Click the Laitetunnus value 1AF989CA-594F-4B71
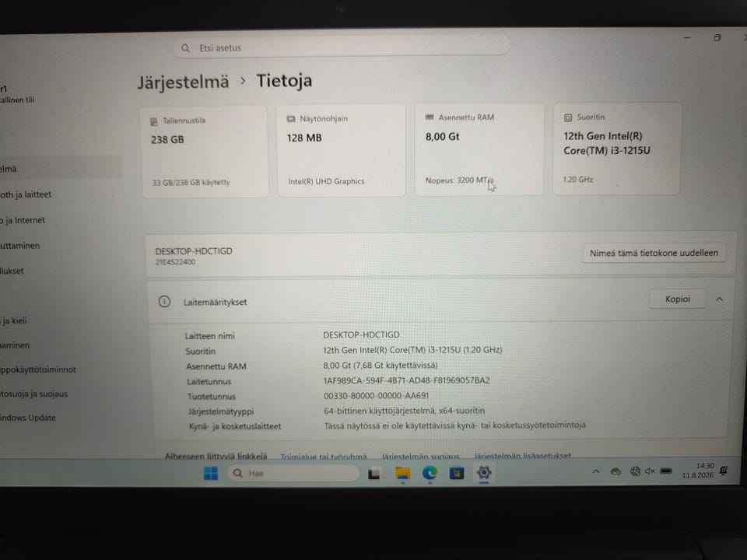Viewport: 747px width, 560px height. (406, 380)
